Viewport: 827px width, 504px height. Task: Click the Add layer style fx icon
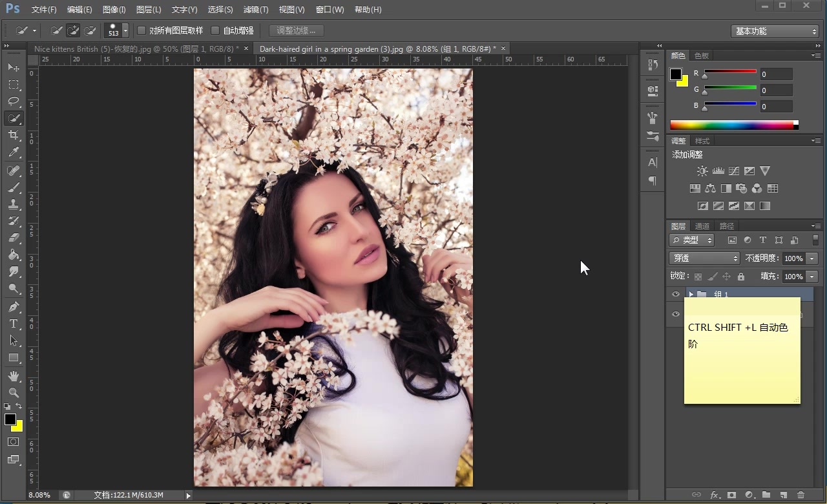pyautogui.click(x=715, y=495)
